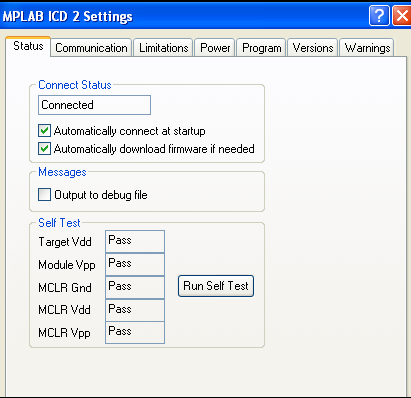411x398 pixels.
Task: Run the Self Test
Action: coord(216,286)
